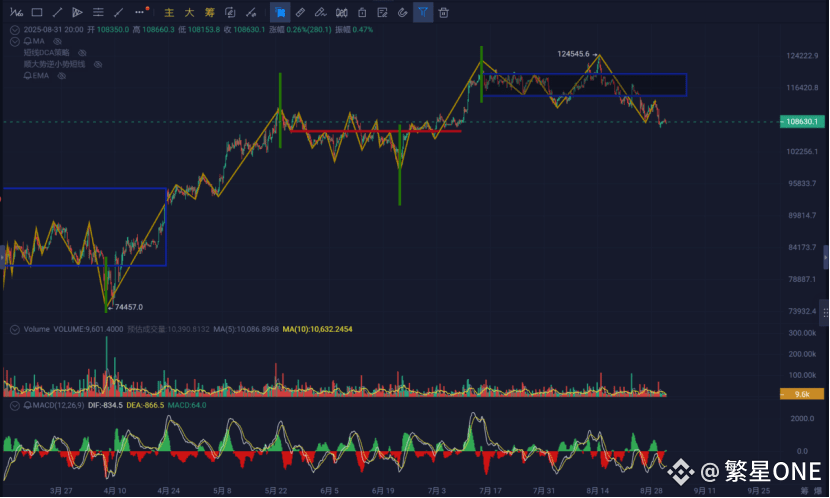Screen dimensions: 830x498
Task: Select the trend line tool
Action: click(x=57, y=12)
